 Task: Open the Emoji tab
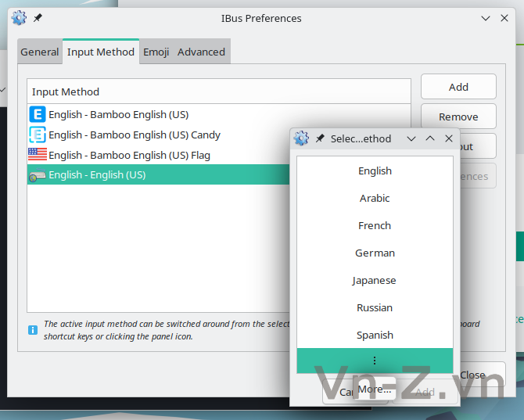pyautogui.click(x=156, y=52)
